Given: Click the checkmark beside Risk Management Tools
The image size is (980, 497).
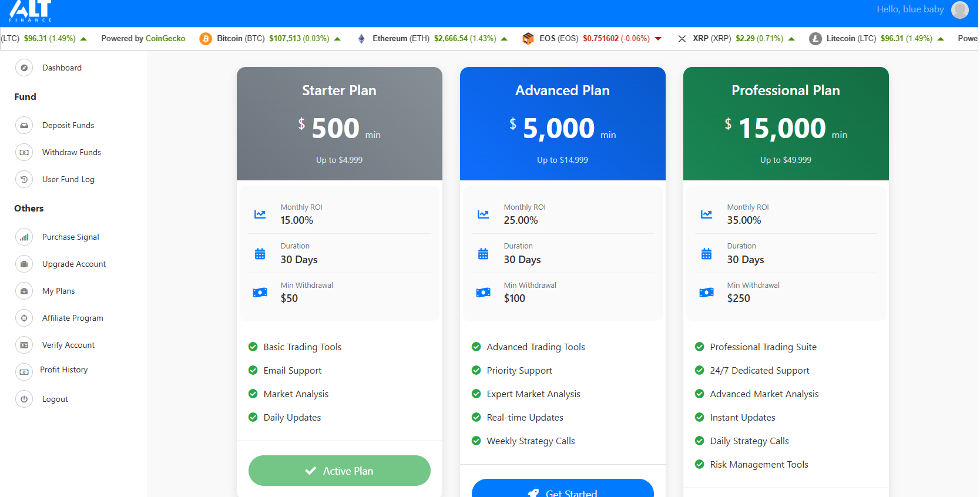Looking at the screenshot, I should (700, 464).
